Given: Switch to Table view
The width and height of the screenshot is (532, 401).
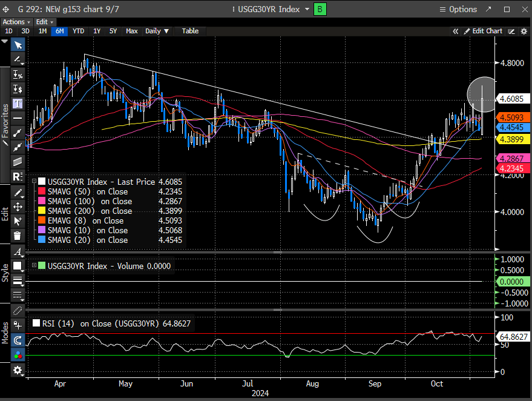Looking at the screenshot, I should 190,31.
